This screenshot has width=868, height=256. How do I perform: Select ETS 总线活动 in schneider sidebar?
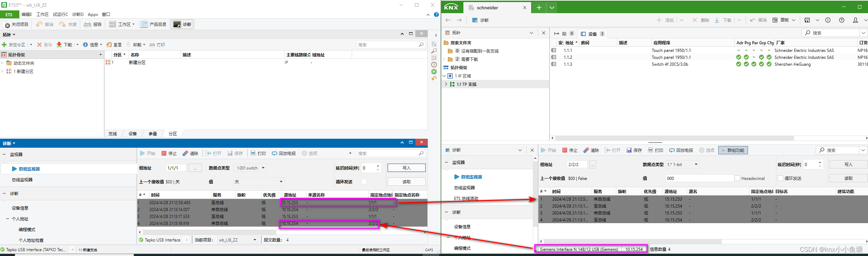[x=466, y=198]
